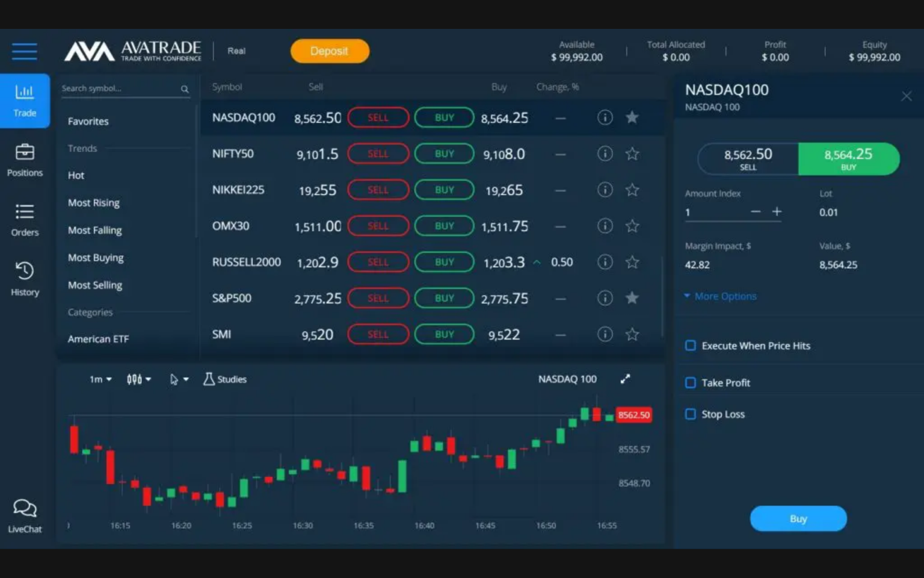Select Most Buying list
Screen dimensions: 924x578
click(96, 258)
